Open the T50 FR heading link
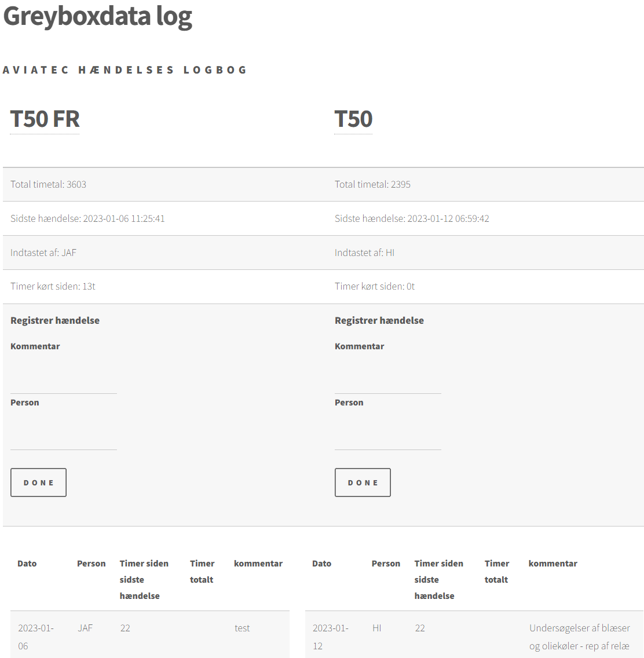The height and width of the screenshot is (658, 644). click(45, 119)
